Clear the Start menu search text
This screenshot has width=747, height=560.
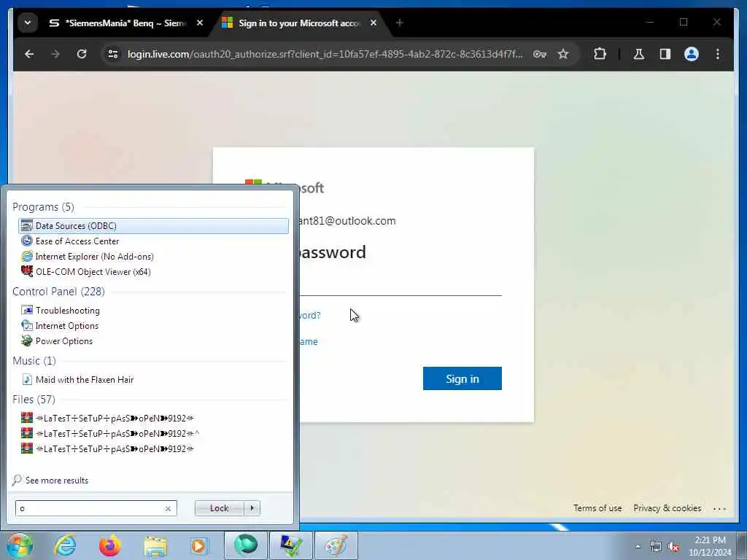click(x=168, y=508)
